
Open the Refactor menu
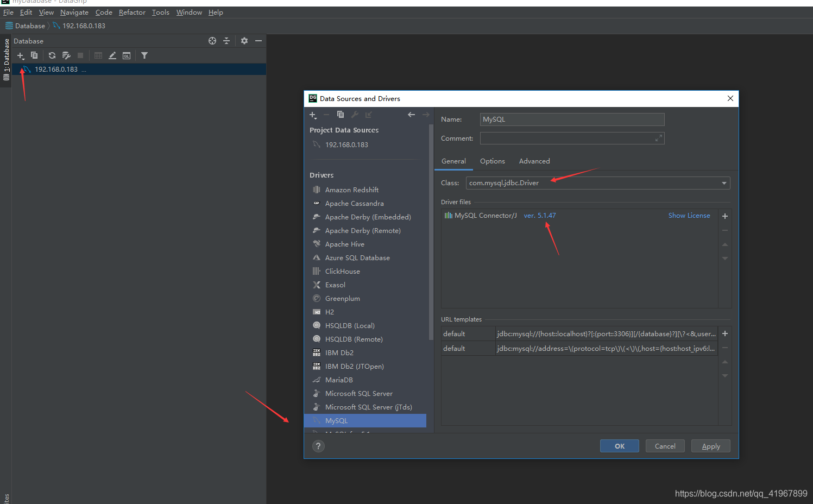[132, 12]
